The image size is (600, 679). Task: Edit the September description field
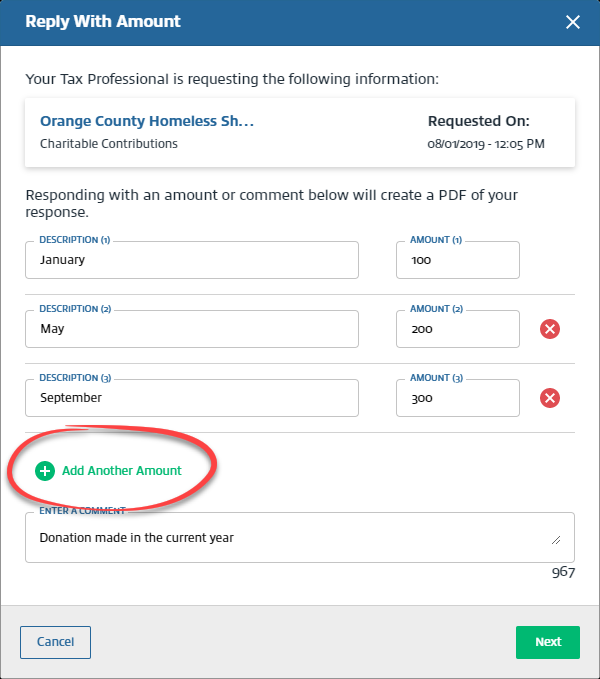point(191,398)
